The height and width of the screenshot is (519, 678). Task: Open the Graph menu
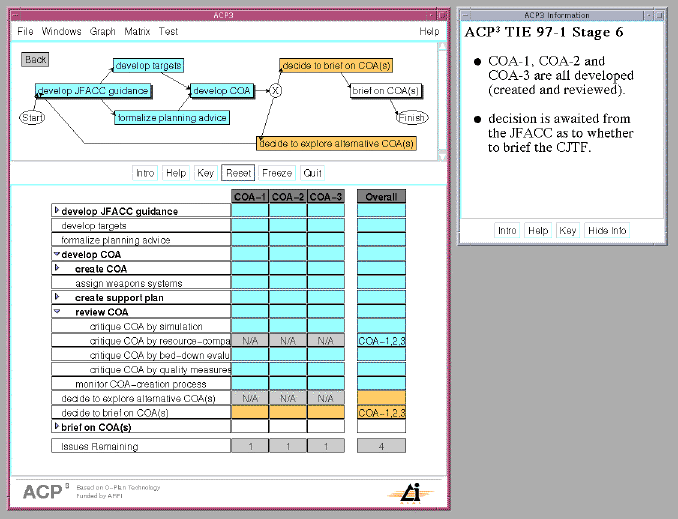point(103,32)
